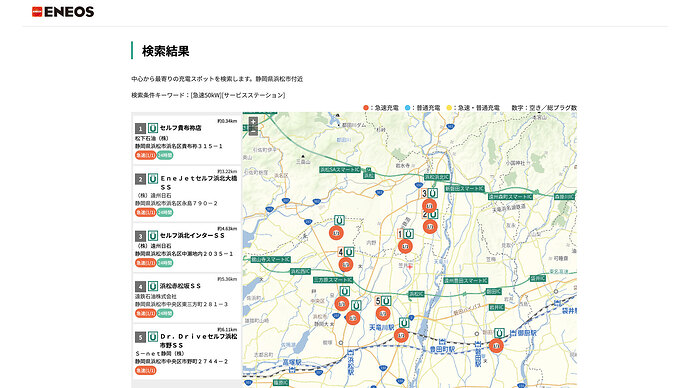690x388 pixels.
Task: Click the number 5 badge in the results list
Action: (140, 337)
